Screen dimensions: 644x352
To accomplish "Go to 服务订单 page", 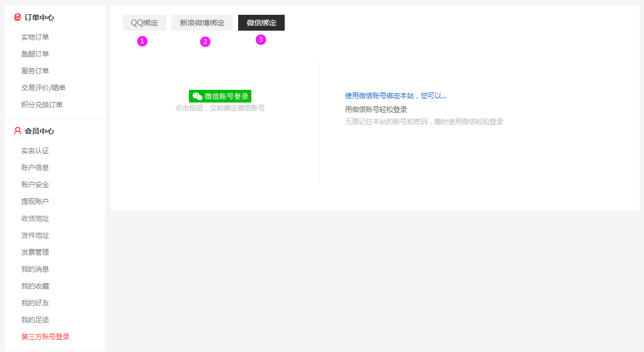I will 35,71.
